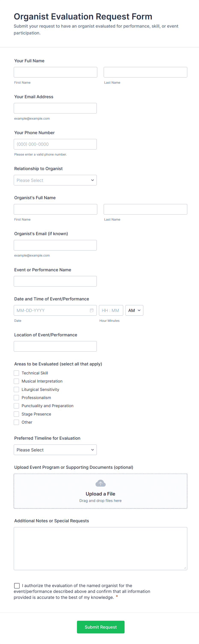Click the HH : MM time field
199x644 pixels.
[111, 310]
